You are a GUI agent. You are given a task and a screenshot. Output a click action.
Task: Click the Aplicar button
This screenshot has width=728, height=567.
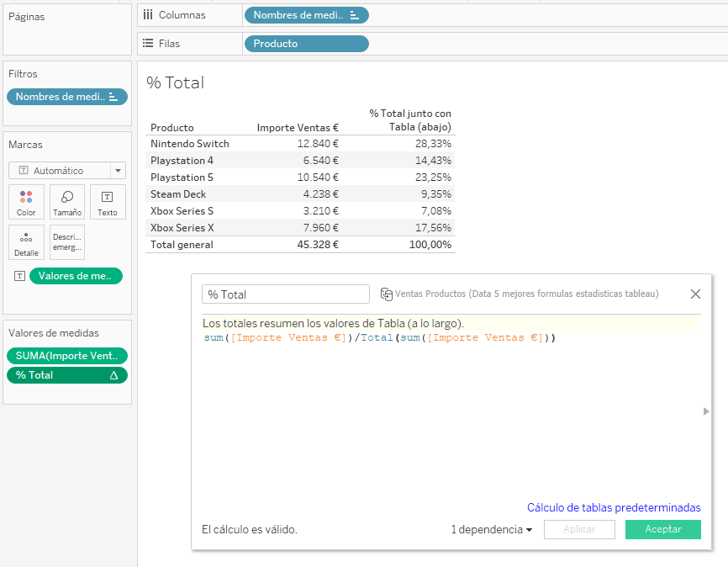point(579,529)
